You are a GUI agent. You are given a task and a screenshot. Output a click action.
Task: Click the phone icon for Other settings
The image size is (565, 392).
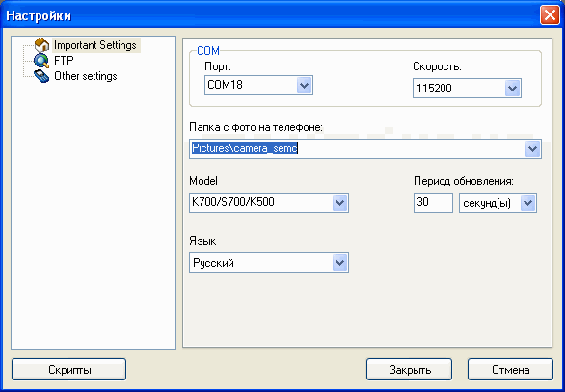(x=41, y=76)
